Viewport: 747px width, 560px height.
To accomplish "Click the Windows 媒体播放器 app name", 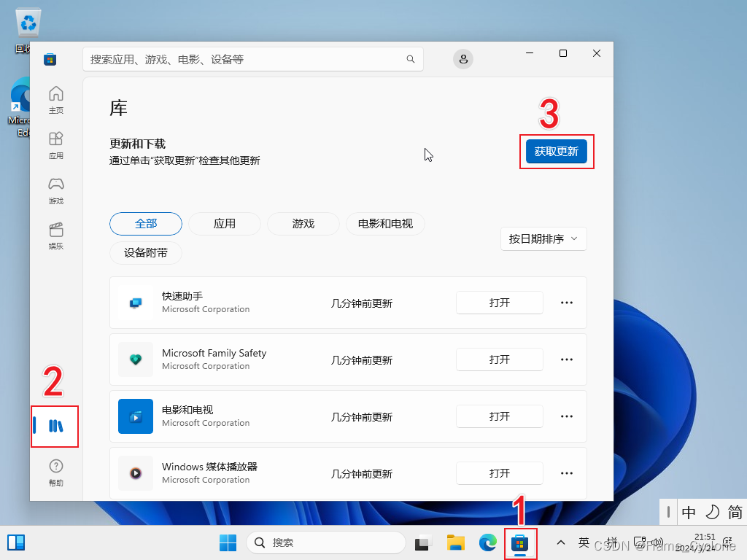I will (209, 467).
